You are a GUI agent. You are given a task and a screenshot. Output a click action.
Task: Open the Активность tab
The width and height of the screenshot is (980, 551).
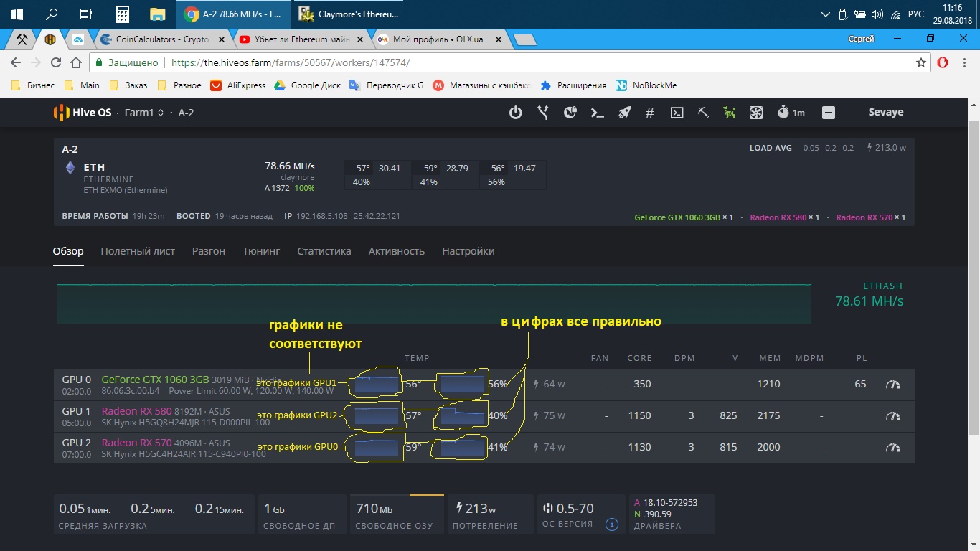tap(397, 251)
